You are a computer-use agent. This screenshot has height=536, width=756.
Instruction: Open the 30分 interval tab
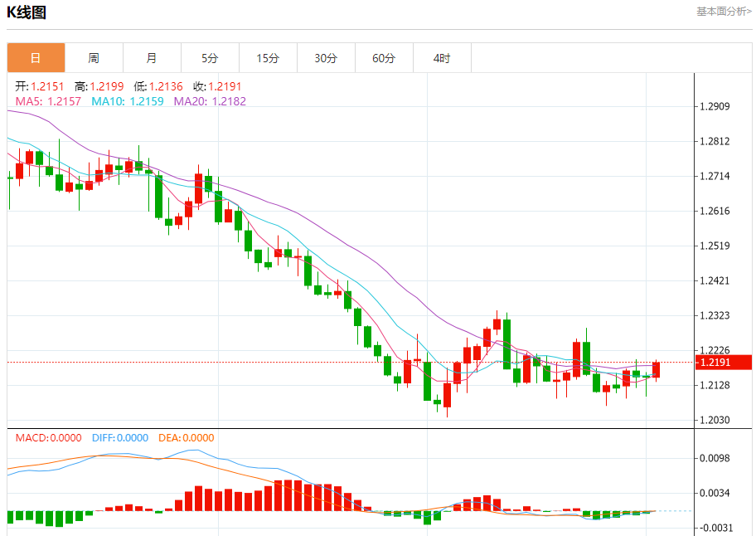(326, 58)
